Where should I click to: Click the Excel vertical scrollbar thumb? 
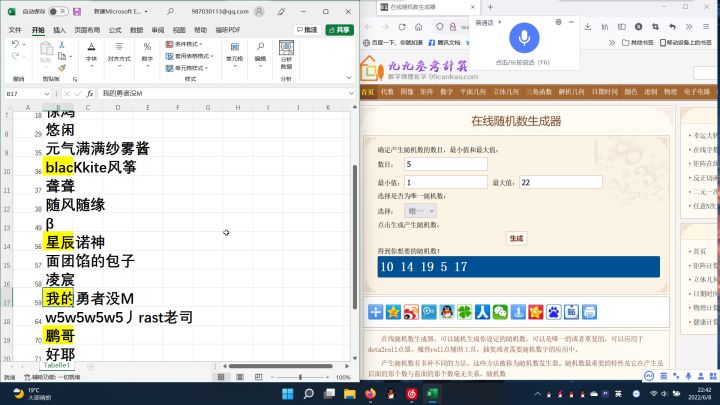(x=354, y=236)
